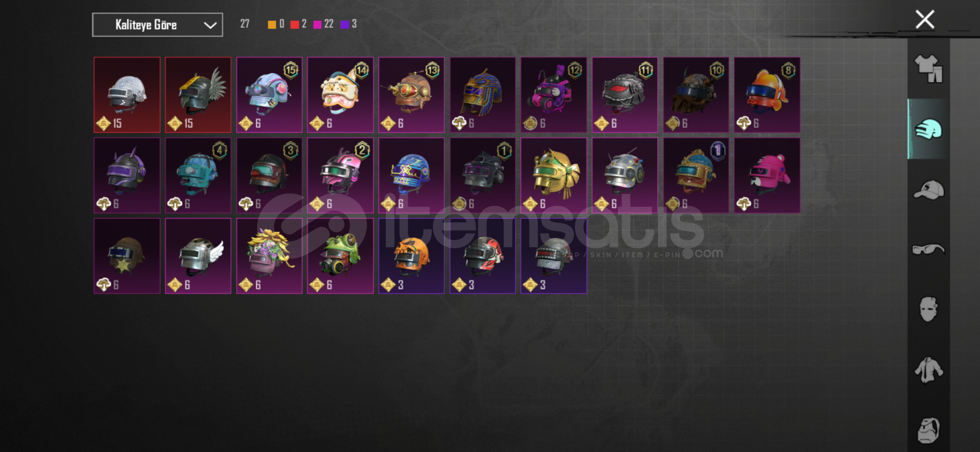Select the disco ball glitter helmet
The image size is (980, 452).
[127, 95]
